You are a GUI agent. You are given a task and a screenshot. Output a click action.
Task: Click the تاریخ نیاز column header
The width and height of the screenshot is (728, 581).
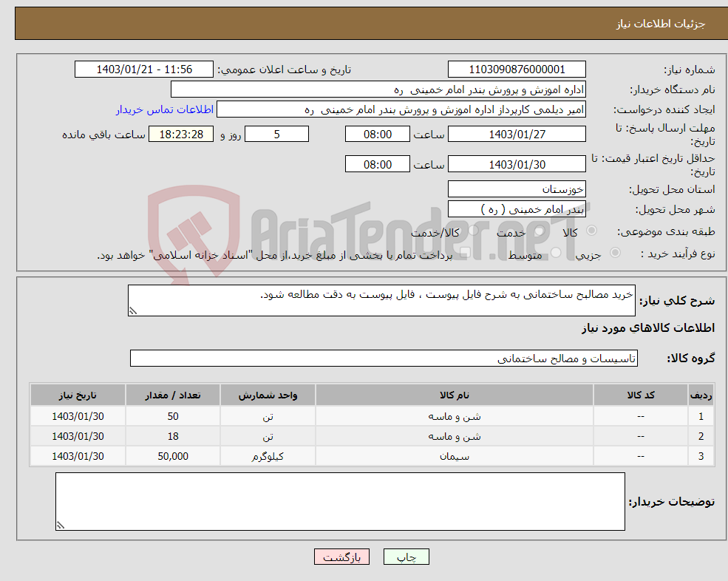78,395
